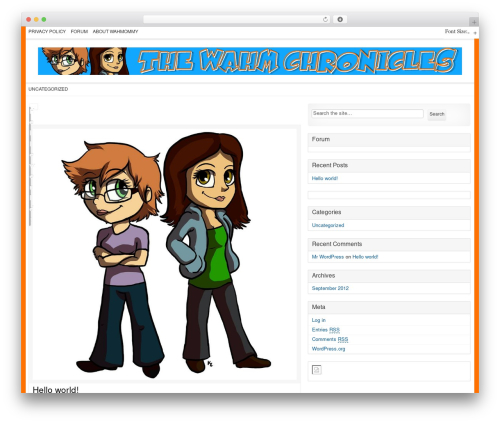
Task: Open the Mr WordPress commenter link
Action: pos(328,257)
